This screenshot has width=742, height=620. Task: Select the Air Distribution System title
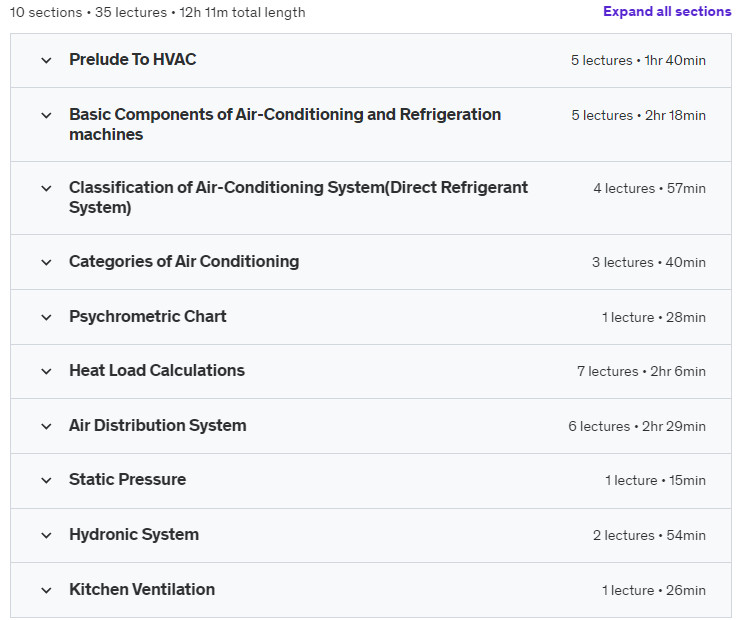pos(158,425)
